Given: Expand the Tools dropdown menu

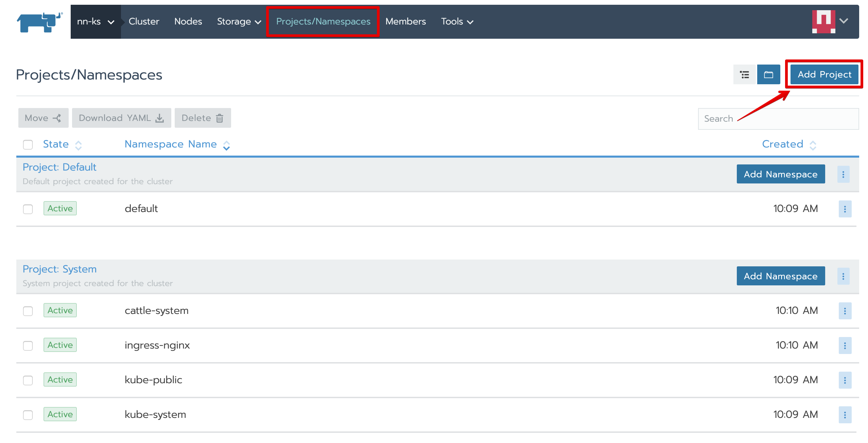Looking at the screenshot, I should pyautogui.click(x=457, y=22).
